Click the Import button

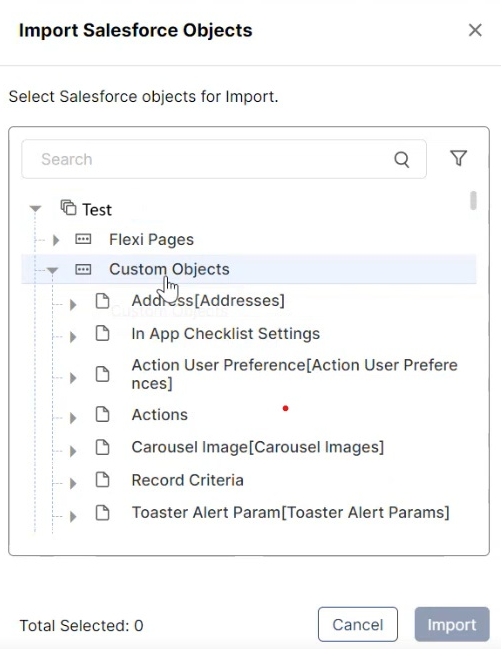452,624
